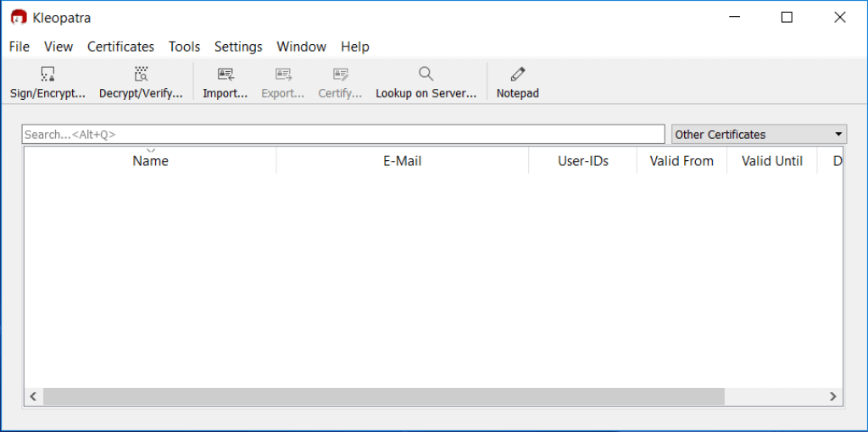Click the horizontal scrollbar right arrow
The height and width of the screenshot is (432, 868).
(833, 396)
